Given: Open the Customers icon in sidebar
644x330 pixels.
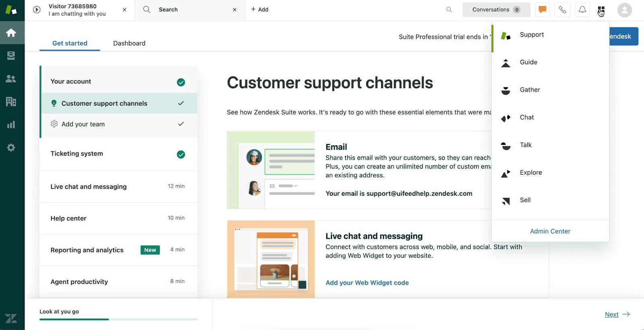Looking at the screenshot, I should [x=11, y=78].
